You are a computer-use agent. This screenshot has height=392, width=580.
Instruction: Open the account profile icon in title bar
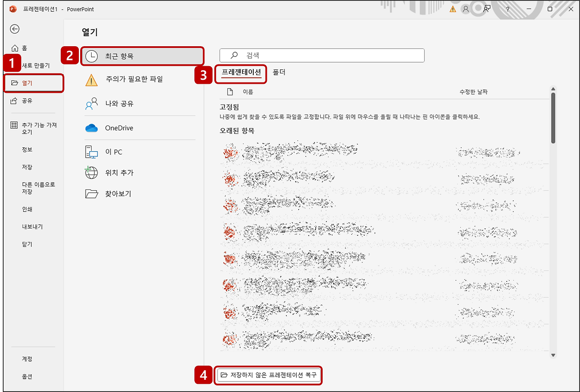coord(465,9)
